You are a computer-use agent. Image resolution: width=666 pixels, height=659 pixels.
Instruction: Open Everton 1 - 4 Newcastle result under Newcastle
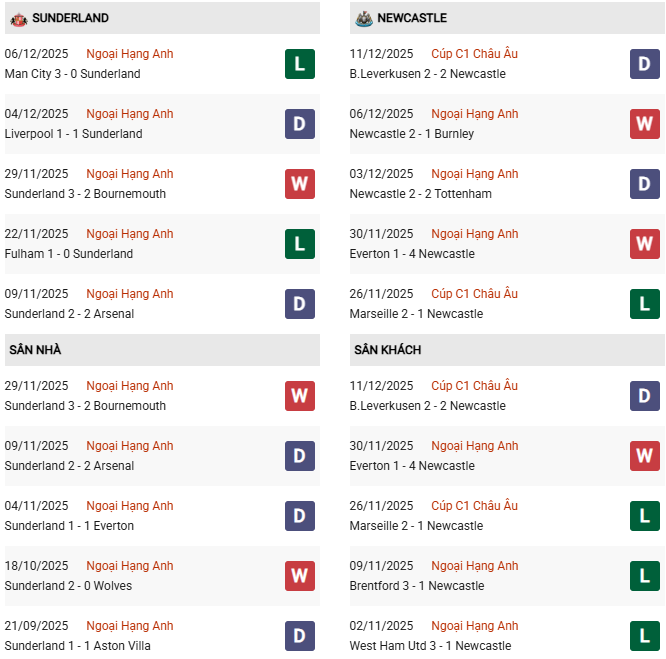(412, 254)
